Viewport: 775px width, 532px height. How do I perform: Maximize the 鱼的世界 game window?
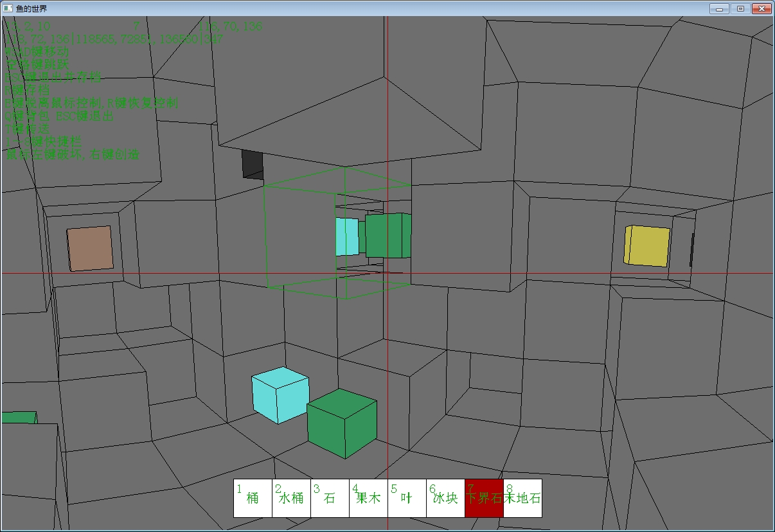pyautogui.click(x=740, y=8)
